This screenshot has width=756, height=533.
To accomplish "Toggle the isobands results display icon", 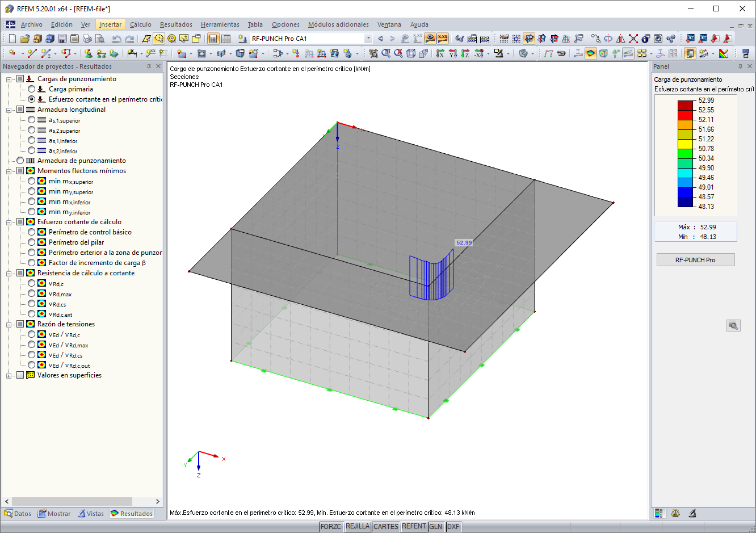I will click(591, 53).
